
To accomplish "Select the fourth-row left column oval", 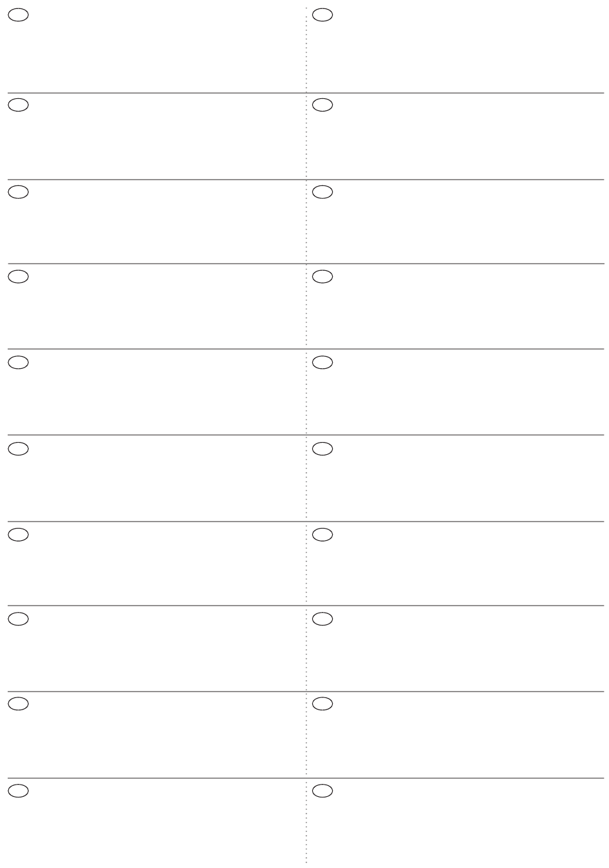I will coord(19,277).
